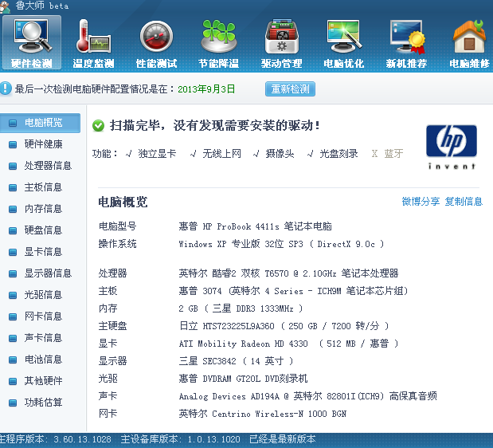The image size is (493, 448).
Task: Click the green checkmark scan-complete icon
Action: point(98,126)
